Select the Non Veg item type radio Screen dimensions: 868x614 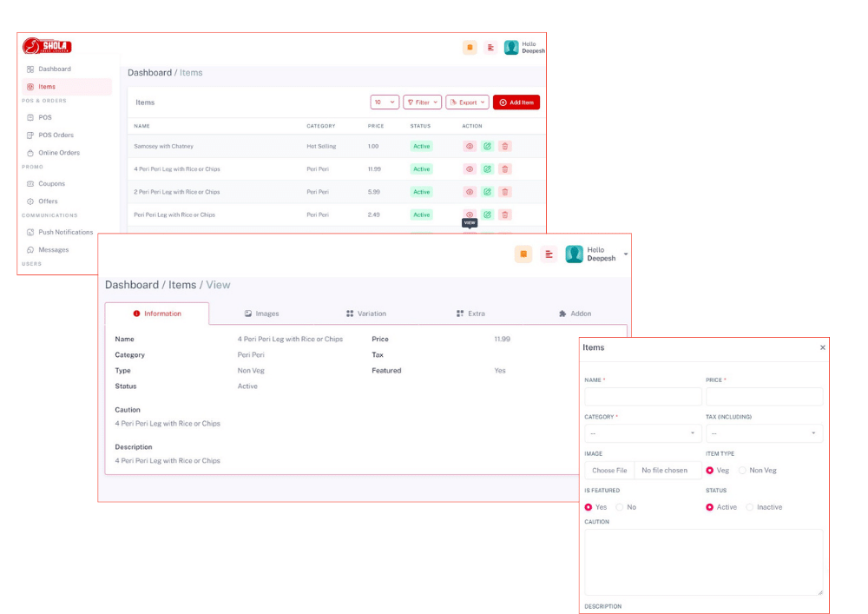[x=742, y=471]
